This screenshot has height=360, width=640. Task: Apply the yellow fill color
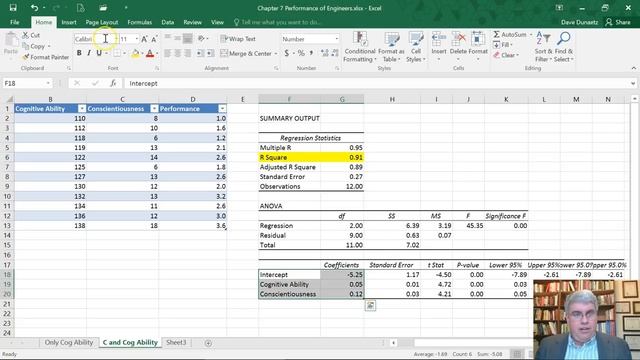click(x=136, y=53)
